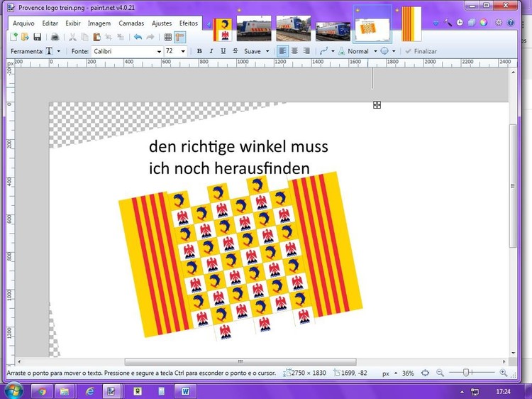The width and height of the screenshot is (532, 399).
Task: Open the Arquivo menu
Action: pyautogui.click(x=23, y=23)
